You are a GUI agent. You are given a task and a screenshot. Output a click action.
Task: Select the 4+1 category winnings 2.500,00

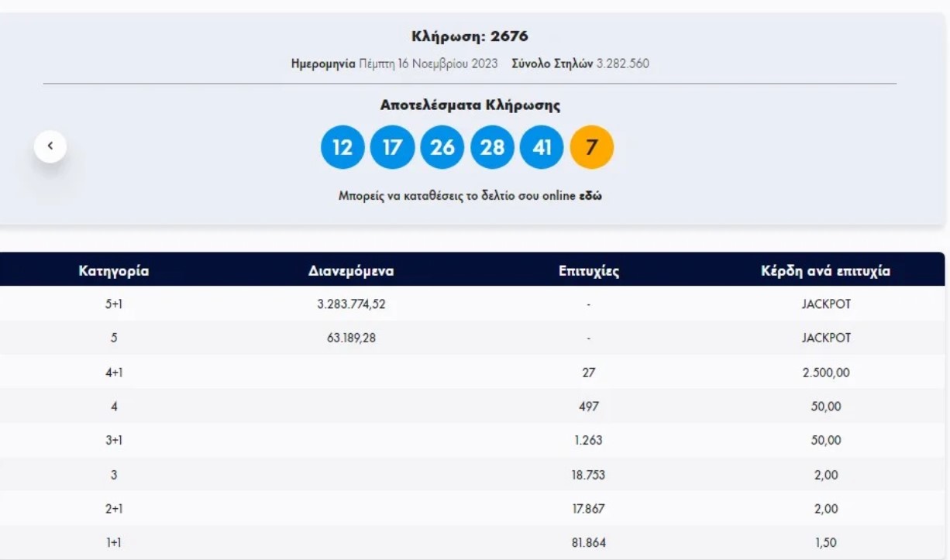coord(825,373)
